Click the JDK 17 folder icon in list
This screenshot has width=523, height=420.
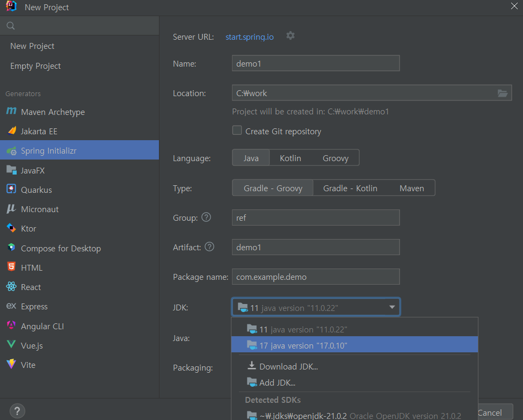(252, 345)
